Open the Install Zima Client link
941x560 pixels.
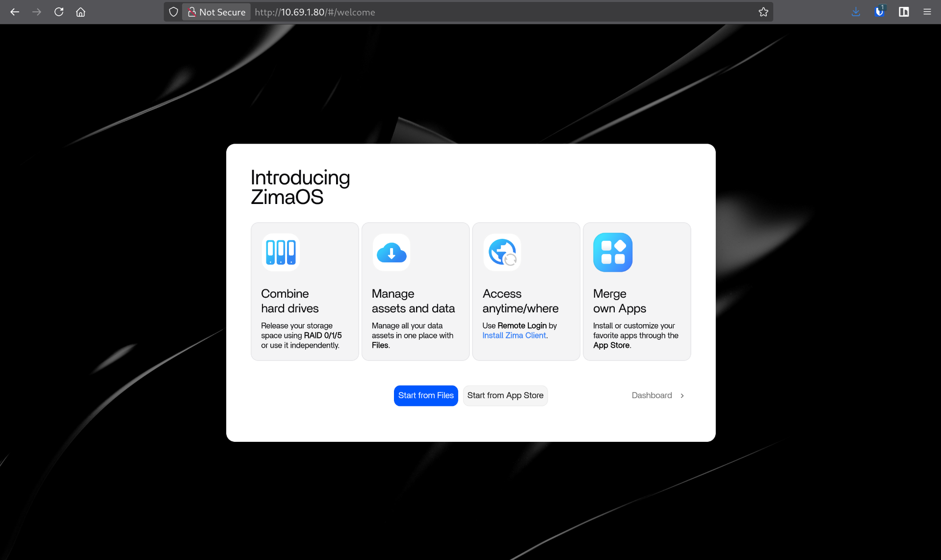(x=514, y=335)
